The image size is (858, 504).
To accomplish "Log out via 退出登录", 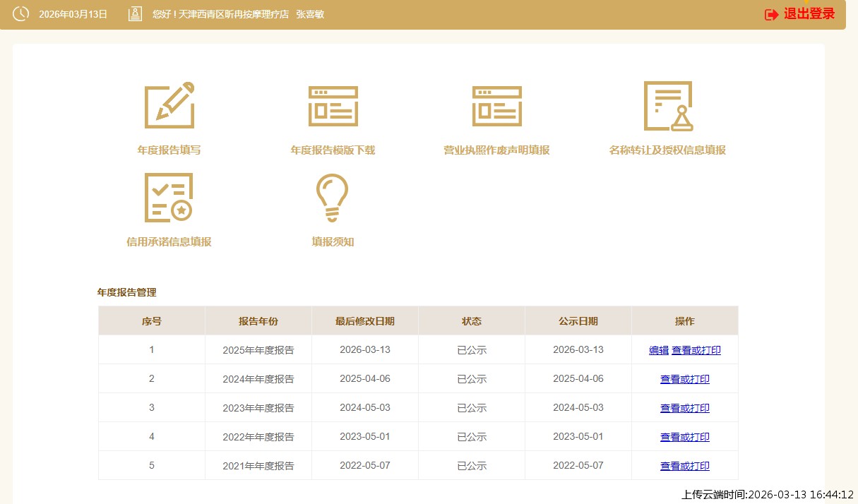I will (x=809, y=14).
